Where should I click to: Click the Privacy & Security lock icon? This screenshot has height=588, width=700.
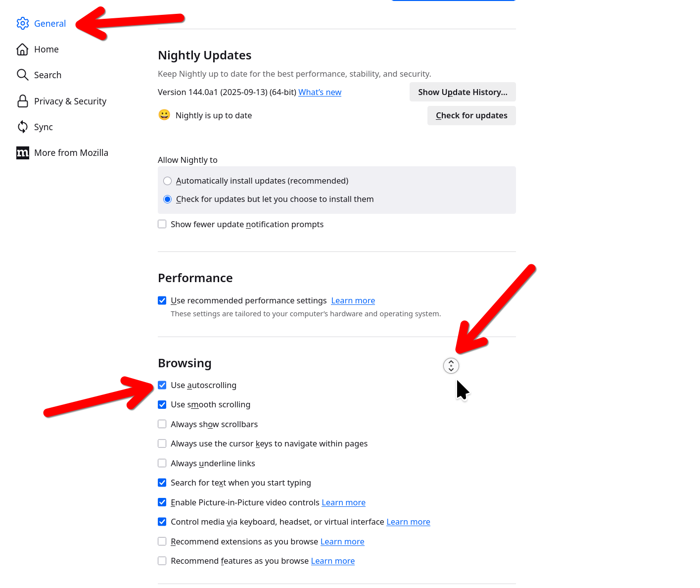pos(22,101)
